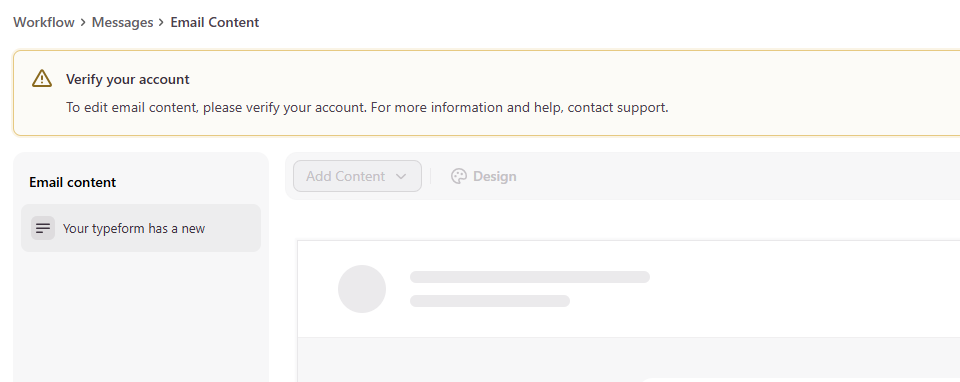The image size is (960, 382).
Task: Click the gray email body area below header
Action: [x=629, y=360]
